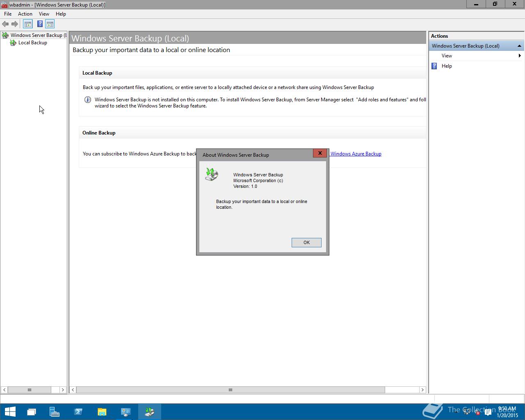Open the View menu in menu bar
Screen dimensions: 525x420
point(44,14)
